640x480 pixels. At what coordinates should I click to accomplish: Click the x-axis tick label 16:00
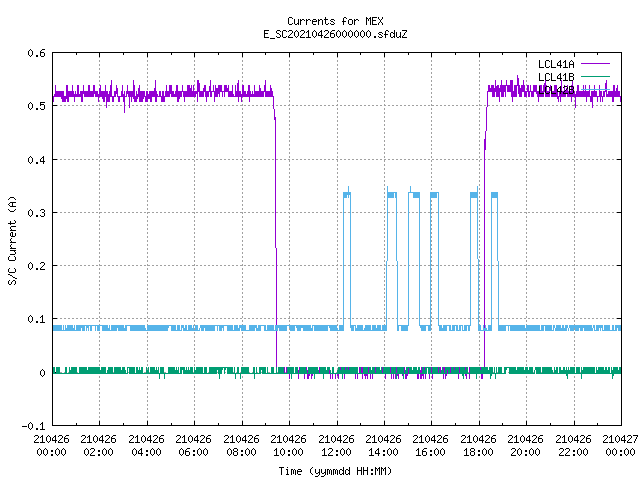pyautogui.click(x=430, y=452)
